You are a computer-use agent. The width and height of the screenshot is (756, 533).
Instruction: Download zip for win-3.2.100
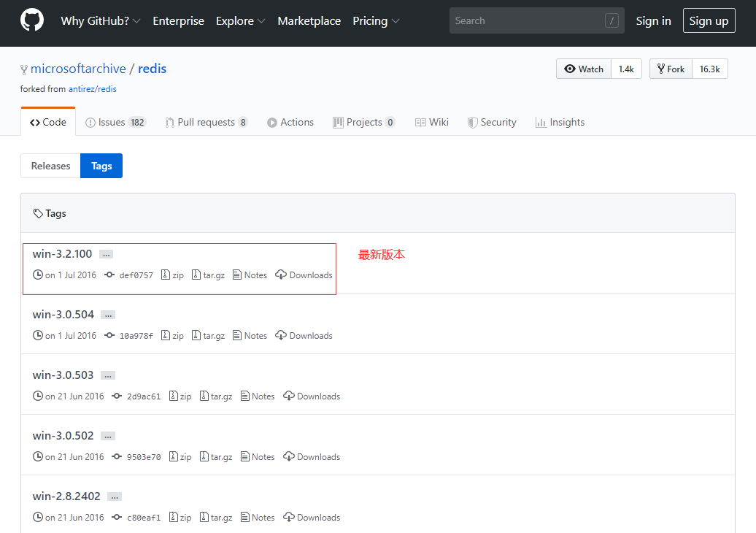(x=172, y=275)
